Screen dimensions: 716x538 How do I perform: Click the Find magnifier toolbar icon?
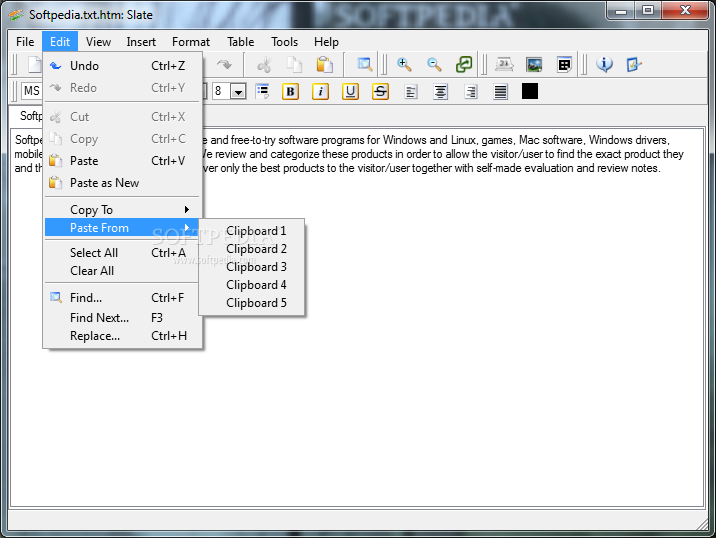[364, 65]
